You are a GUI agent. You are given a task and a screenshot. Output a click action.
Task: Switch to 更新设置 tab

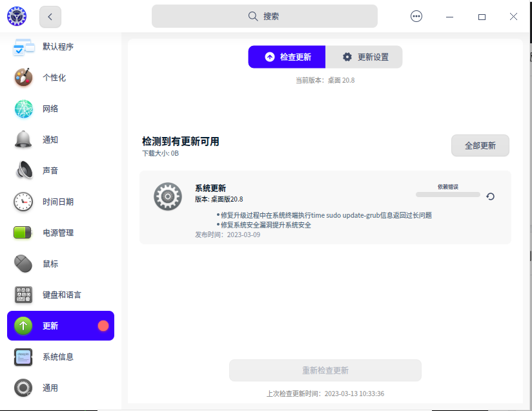click(x=363, y=57)
